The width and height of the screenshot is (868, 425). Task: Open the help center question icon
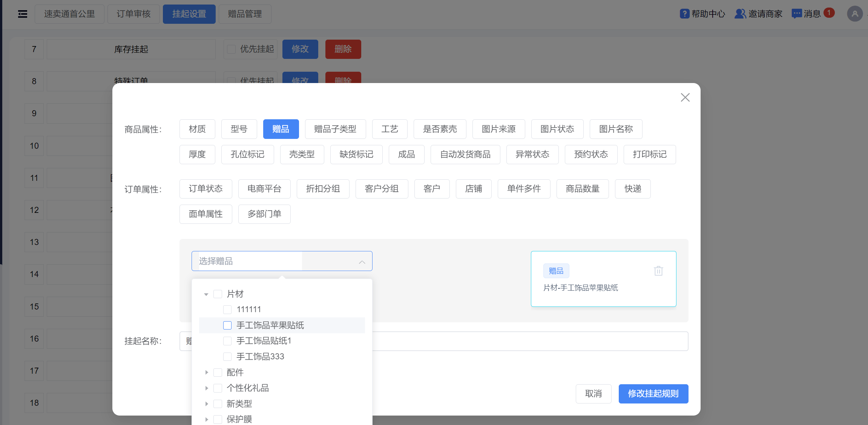684,14
